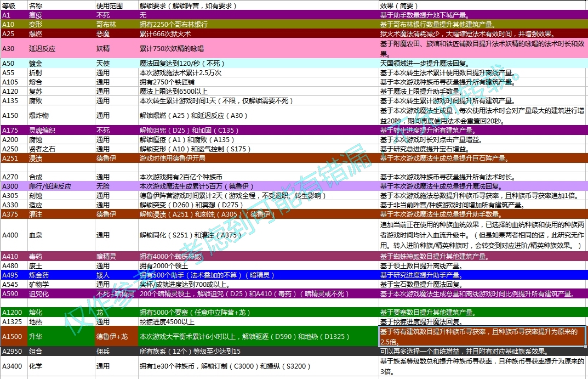Click the highlighted A1500 effect description cell
Screen dimensions: 588x379
(483, 337)
